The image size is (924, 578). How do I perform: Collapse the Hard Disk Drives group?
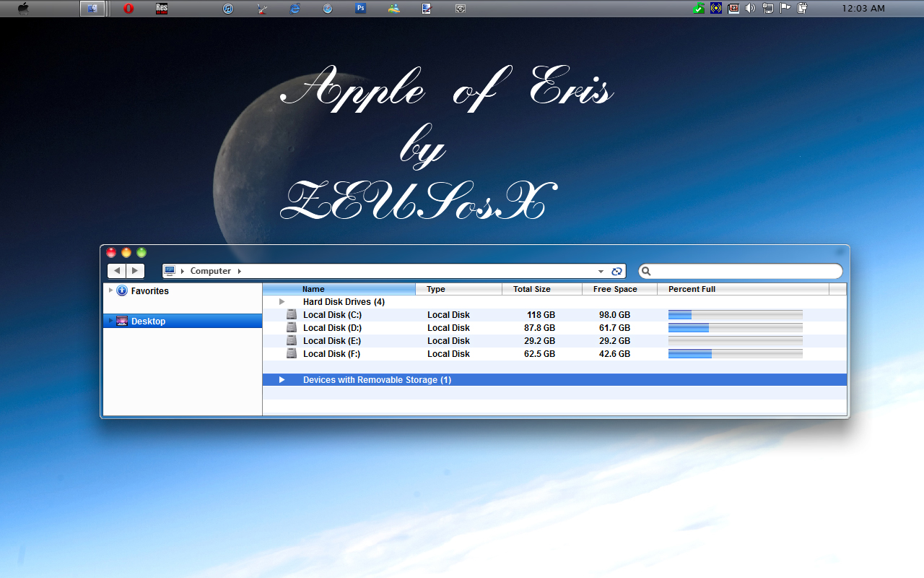[x=282, y=302]
